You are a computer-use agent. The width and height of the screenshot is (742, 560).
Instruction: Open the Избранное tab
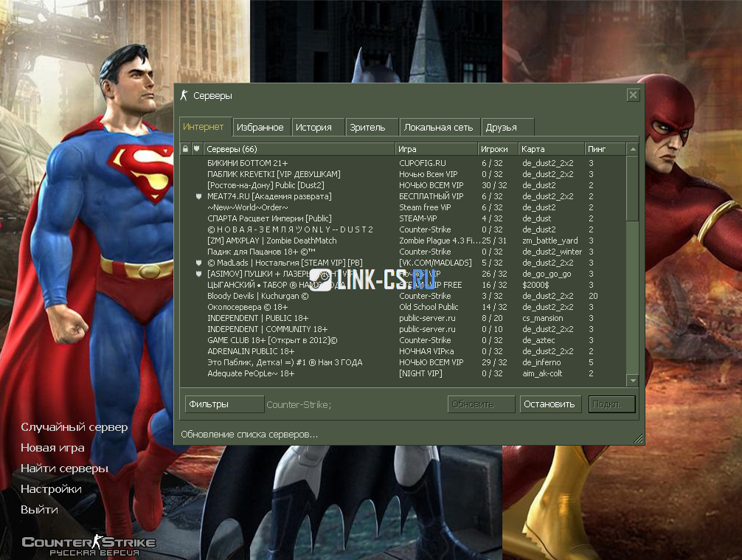tap(260, 127)
